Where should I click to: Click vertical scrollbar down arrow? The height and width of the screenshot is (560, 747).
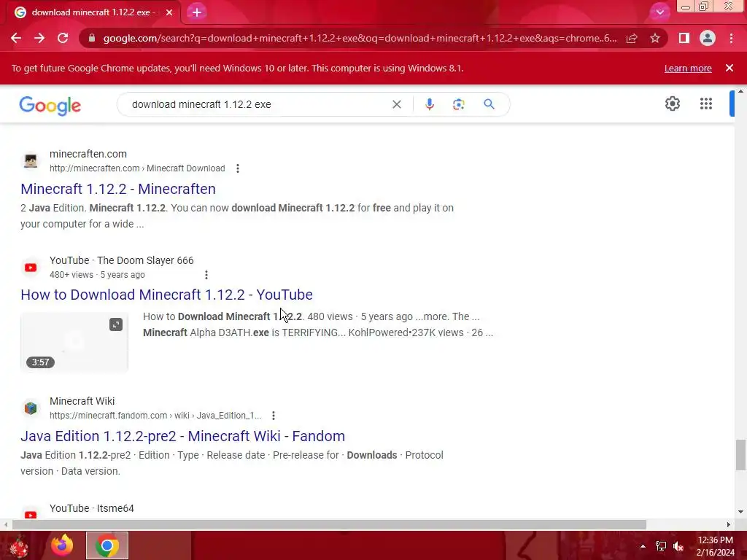pos(740,512)
